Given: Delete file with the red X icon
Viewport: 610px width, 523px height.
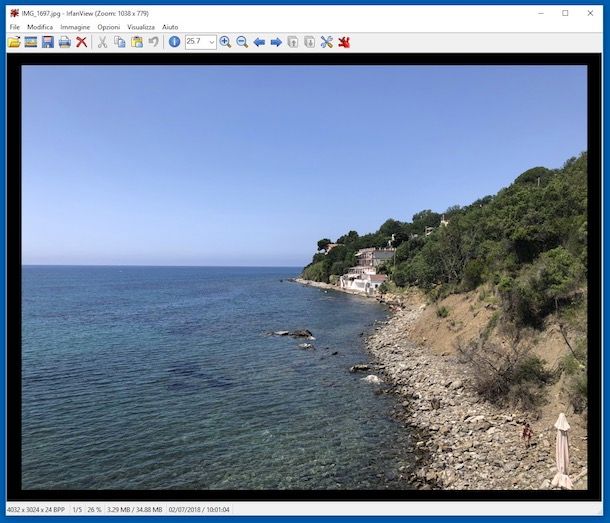Looking at the screenshot, I should (x=81, y=42).
